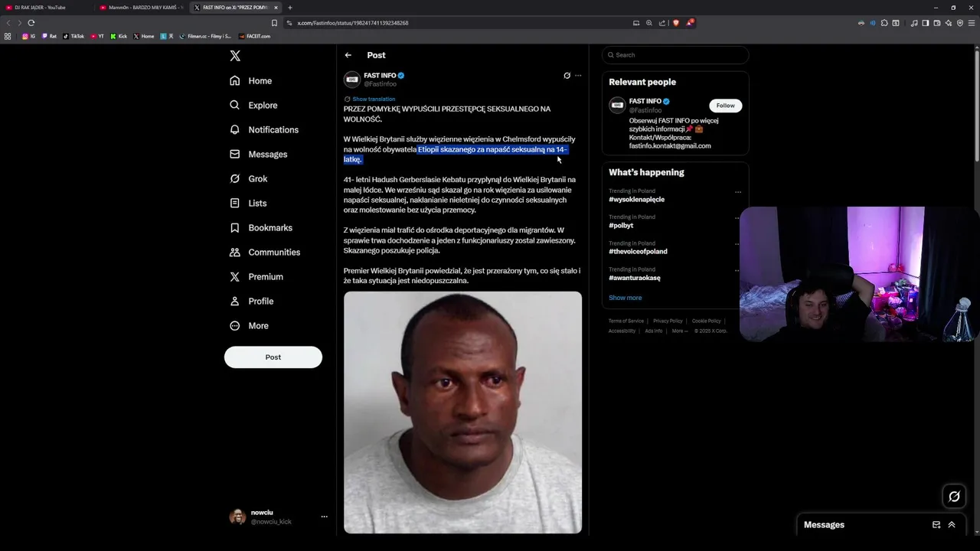Screen dimensions: 980x551
Task: Switch to Mamm0n BARDZO MIŁY KAMIŚ tab
Action: pyautogui.click(x=141, y=8)
